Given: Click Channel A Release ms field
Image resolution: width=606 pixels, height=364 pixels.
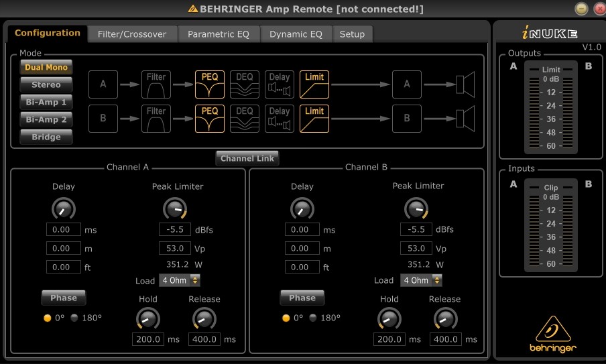Looking at the screenshot, I should (x=204, y=339).
